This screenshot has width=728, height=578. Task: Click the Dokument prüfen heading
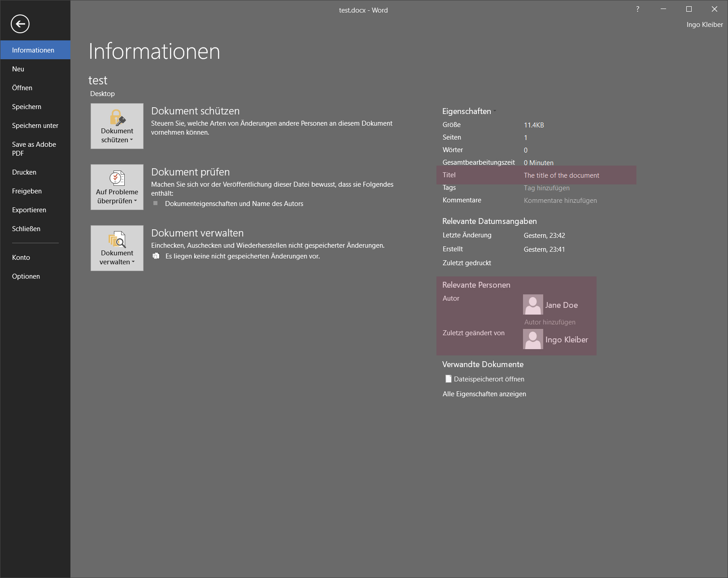pyautogui.click(x=190, y=172)
